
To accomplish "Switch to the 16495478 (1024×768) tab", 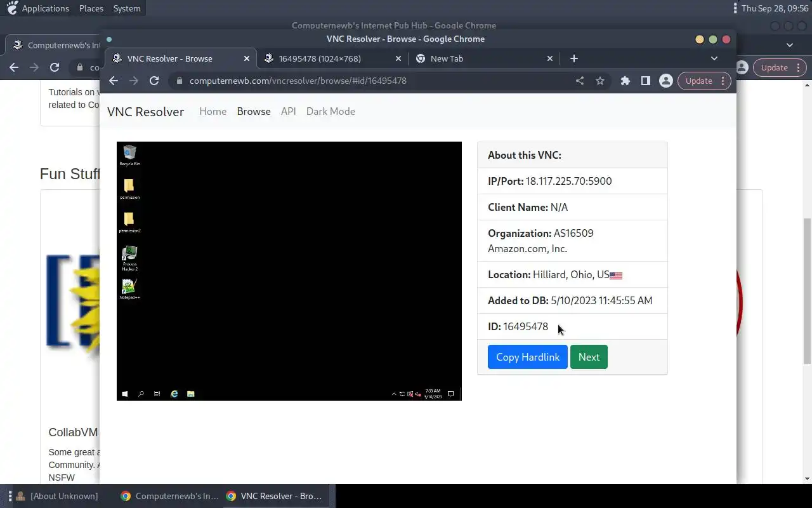I will pyautogui.click(x=333, y=58).
